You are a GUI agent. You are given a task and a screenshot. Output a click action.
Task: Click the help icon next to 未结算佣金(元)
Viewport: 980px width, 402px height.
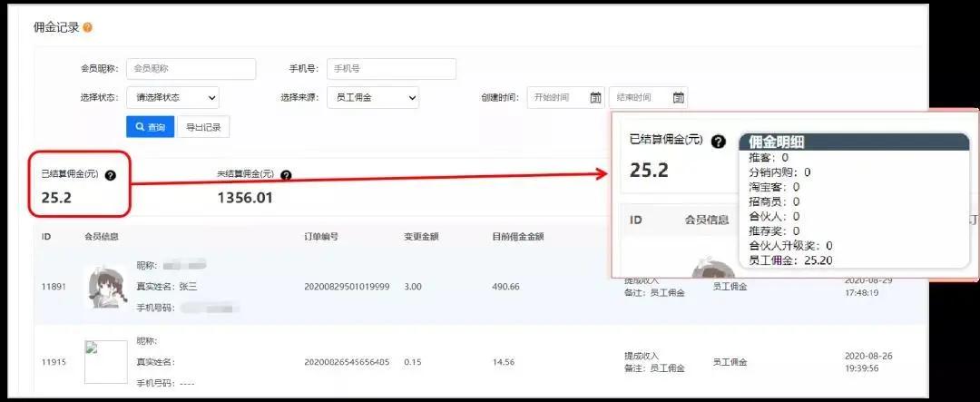click(x=286, y=176)
